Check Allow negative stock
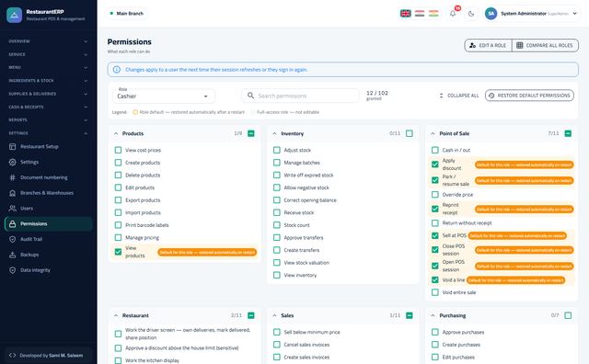The width and height of the screenshot is (589, 364). [x=277, y=188]
